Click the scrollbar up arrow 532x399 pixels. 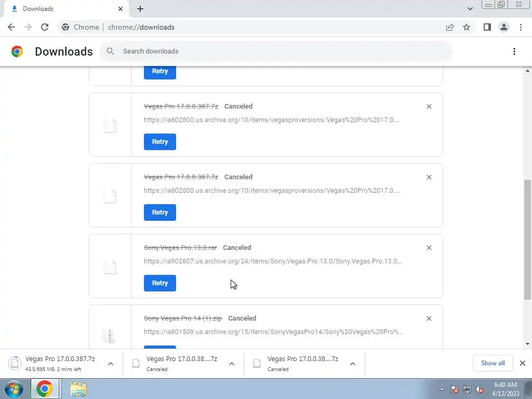point(528,71)
